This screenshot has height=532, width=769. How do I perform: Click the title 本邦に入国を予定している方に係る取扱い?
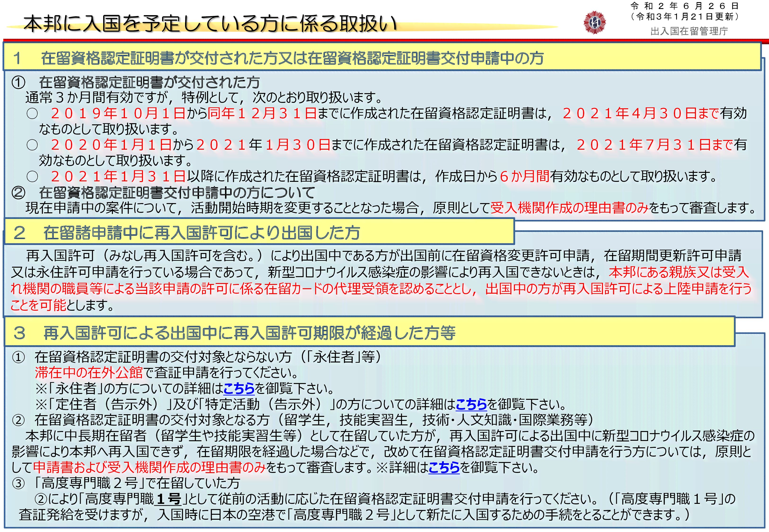click(210, 24)
